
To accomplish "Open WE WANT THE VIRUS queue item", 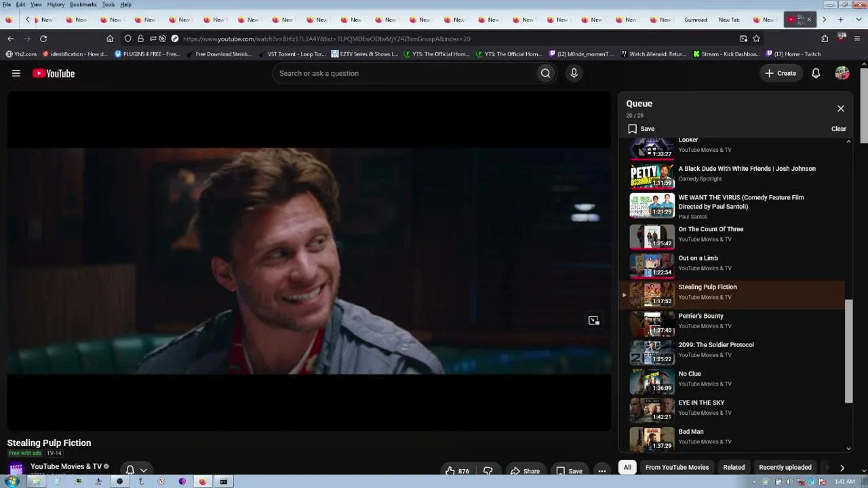I will 734,206.
